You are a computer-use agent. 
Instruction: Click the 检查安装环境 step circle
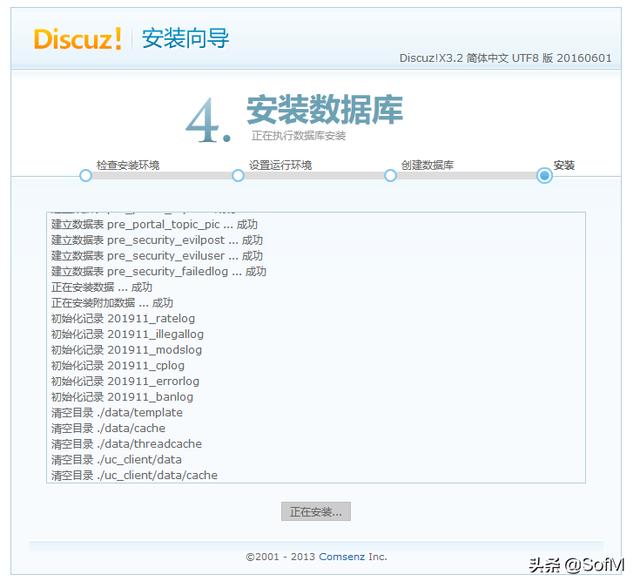pyautogui.click(x=86, y=176)
